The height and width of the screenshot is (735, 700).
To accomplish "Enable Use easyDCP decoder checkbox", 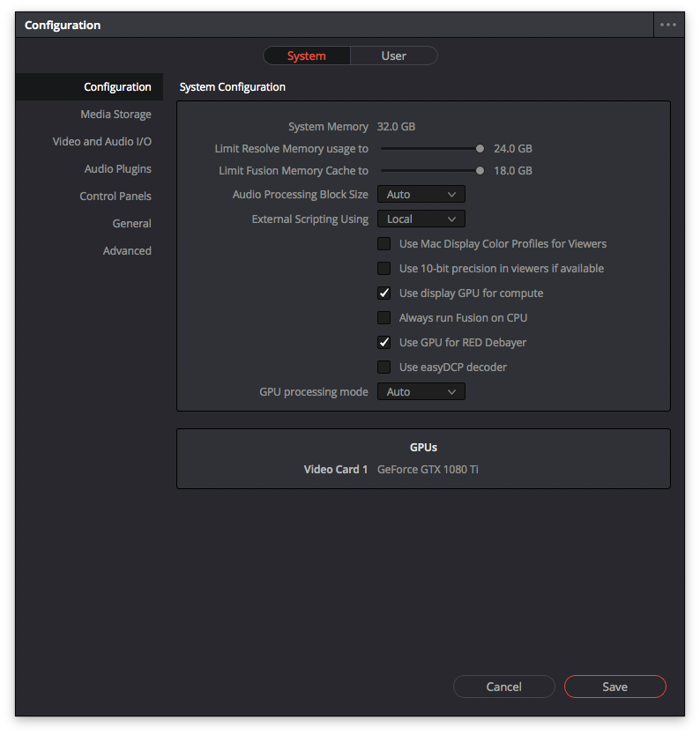I will click(384, 367).
